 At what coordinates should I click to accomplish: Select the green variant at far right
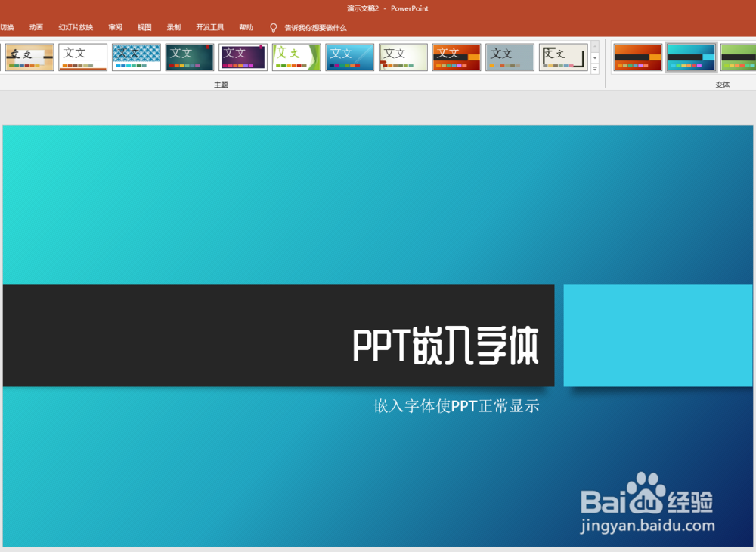[743, 57]
